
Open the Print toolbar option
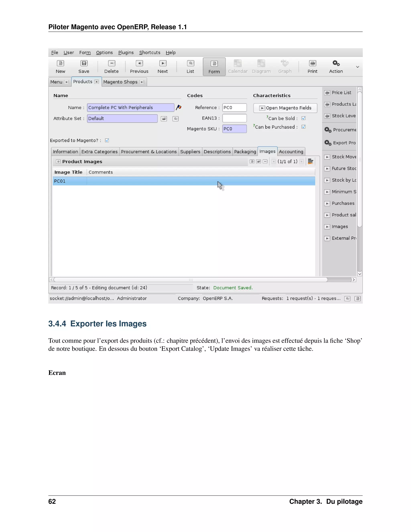(x=312, y=66)
